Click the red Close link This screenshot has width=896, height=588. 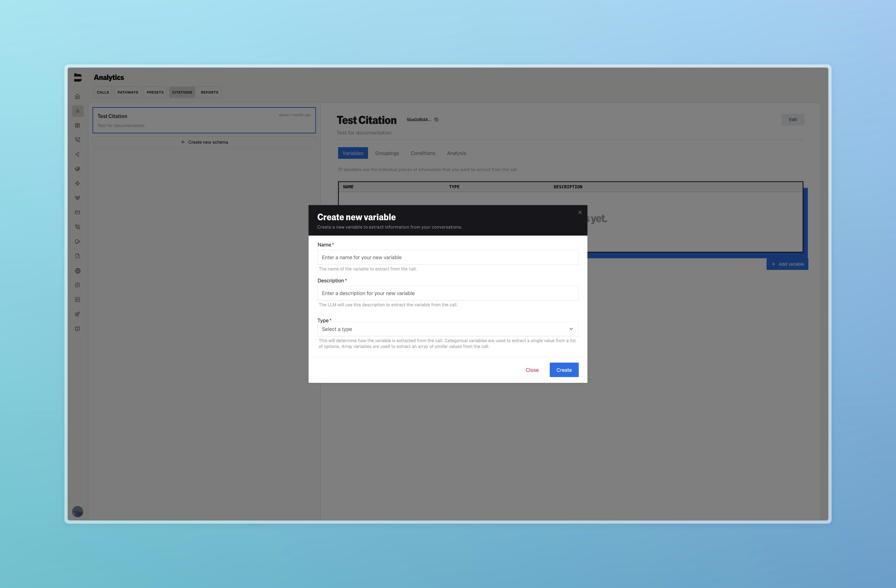pyautogui.click(x=532, y=370)
